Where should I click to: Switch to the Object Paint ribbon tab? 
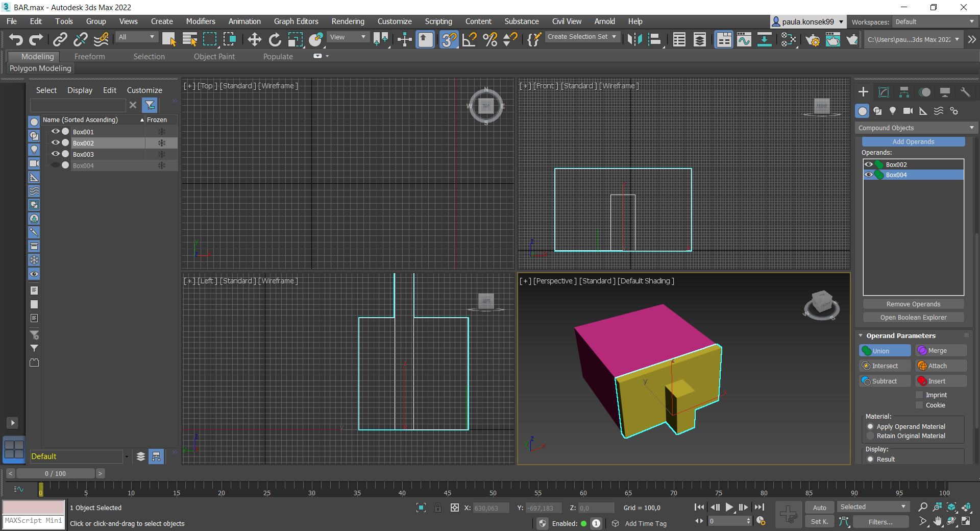click(x=214, y=57)
